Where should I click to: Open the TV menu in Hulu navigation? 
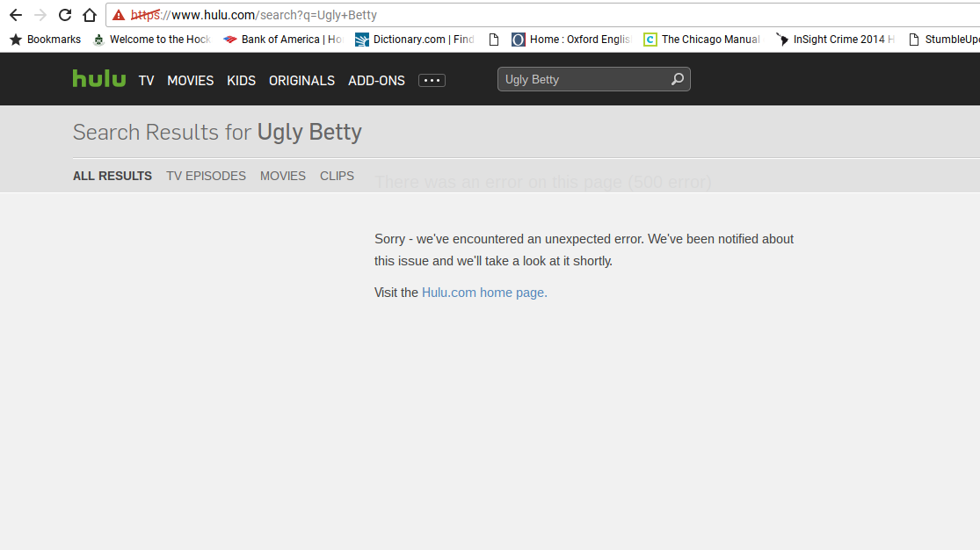click(146, 81)
